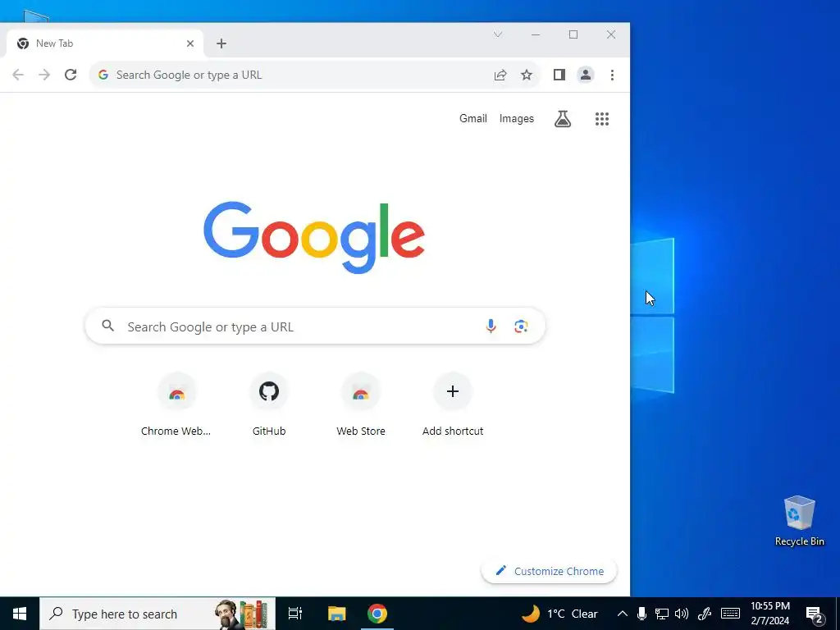This screenshot has height=630, width=840.
Task: Open the volume speaker tray icon
Action: tap(682, 614)
